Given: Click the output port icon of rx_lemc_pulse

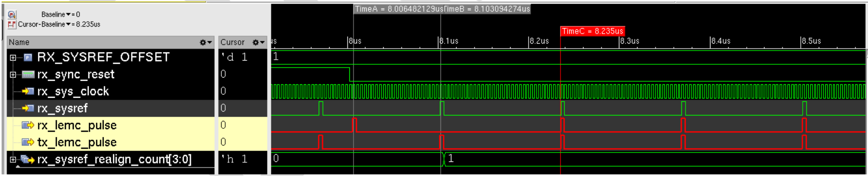Looking at the screenshot, I should point(28,126).
